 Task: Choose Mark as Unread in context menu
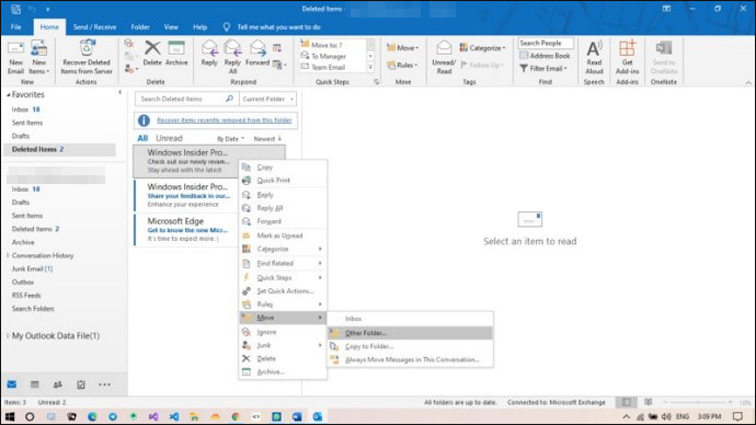pyautogui.click(x=283, y=235)
